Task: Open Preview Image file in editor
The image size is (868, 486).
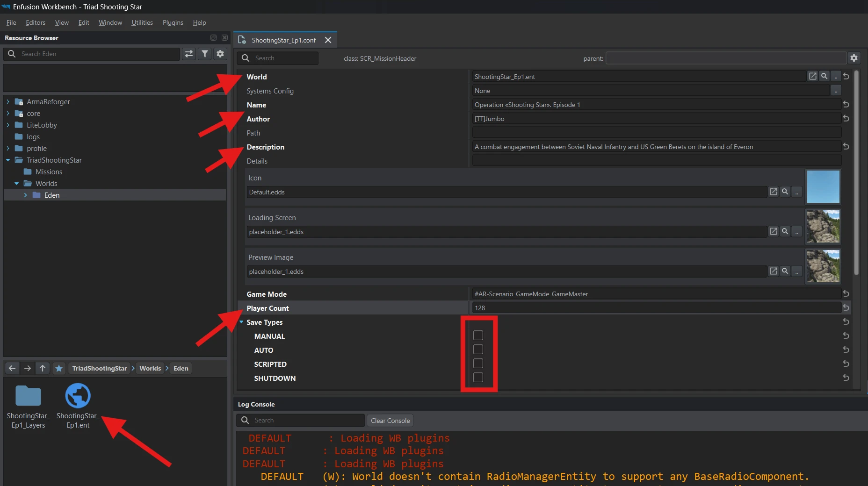Action: point(774,271)
